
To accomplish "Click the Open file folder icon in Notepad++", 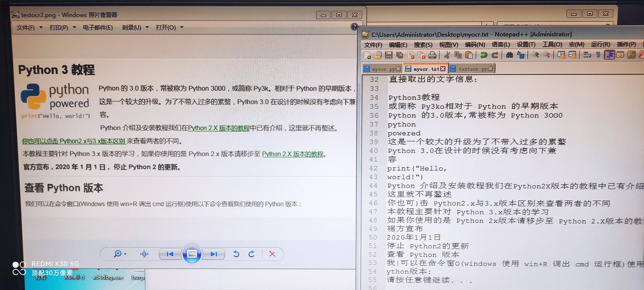I will pyautogui.click(x=378, y=55).
